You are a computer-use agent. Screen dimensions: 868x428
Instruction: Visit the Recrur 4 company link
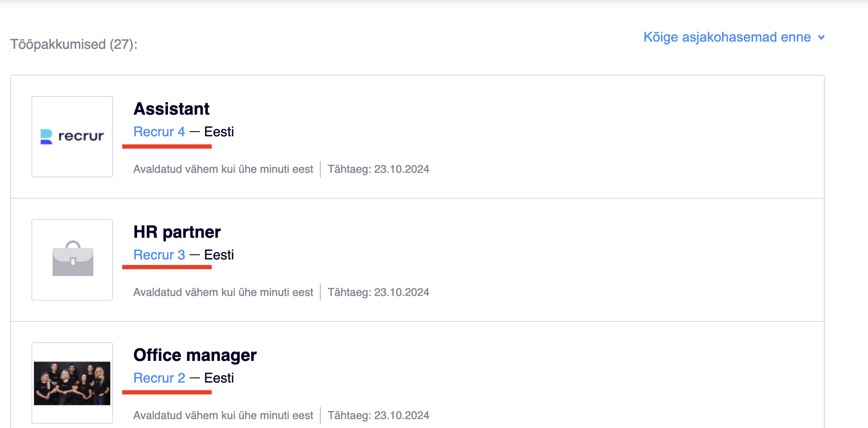(x=159, y=132)
